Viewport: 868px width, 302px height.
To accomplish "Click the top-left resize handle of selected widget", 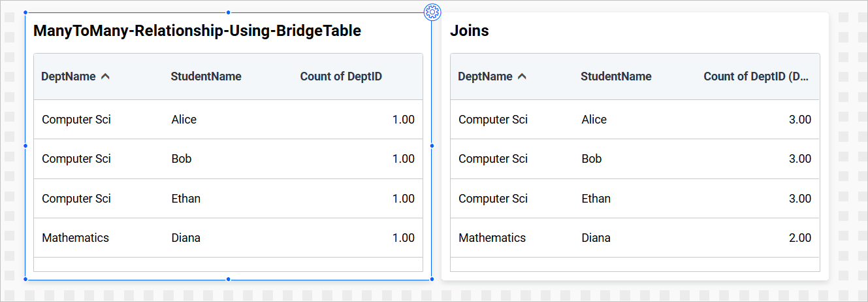I will (25, 12).
